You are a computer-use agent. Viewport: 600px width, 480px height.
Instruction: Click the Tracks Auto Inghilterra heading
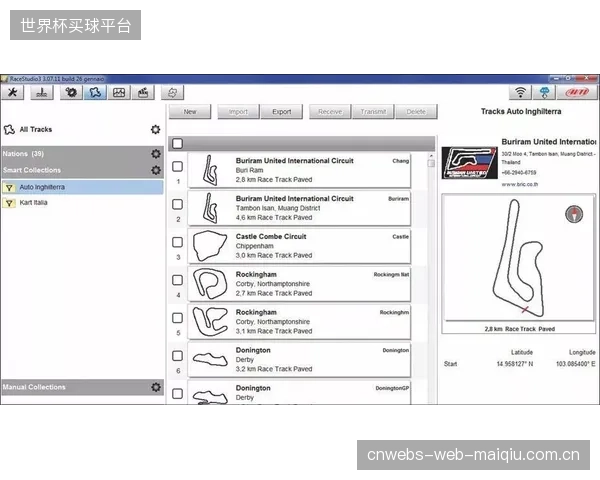point(521,111)
